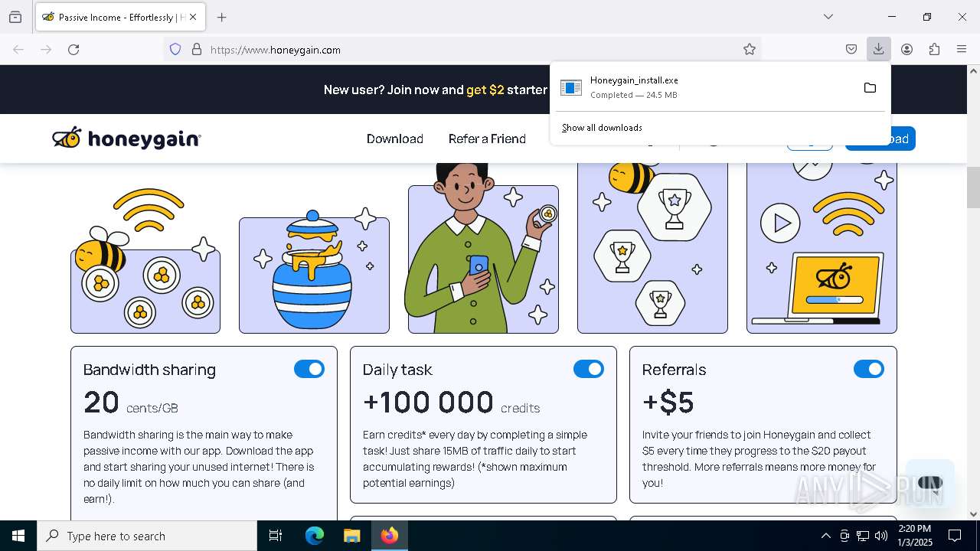The width and height of the screenshot is (980, 551).
Task: Click the page scrollbar up arrow
Action: point(973,71)
